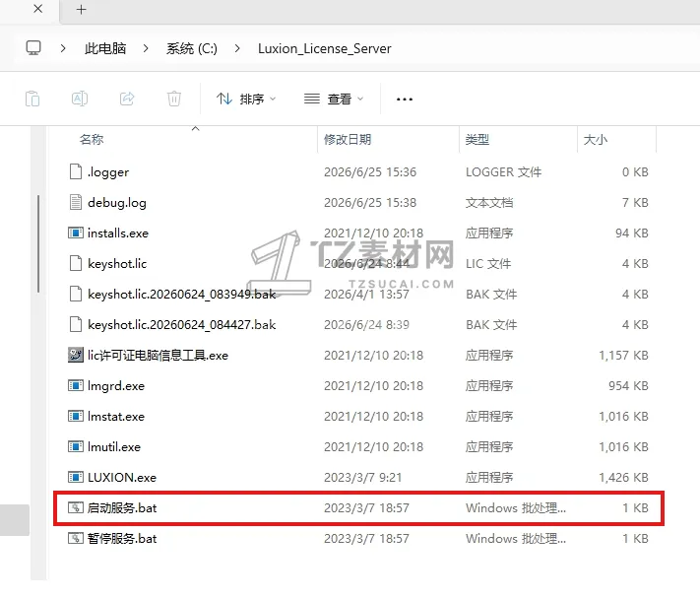Click the navigation pane scrollbar thumb

(x=38, y=244)
